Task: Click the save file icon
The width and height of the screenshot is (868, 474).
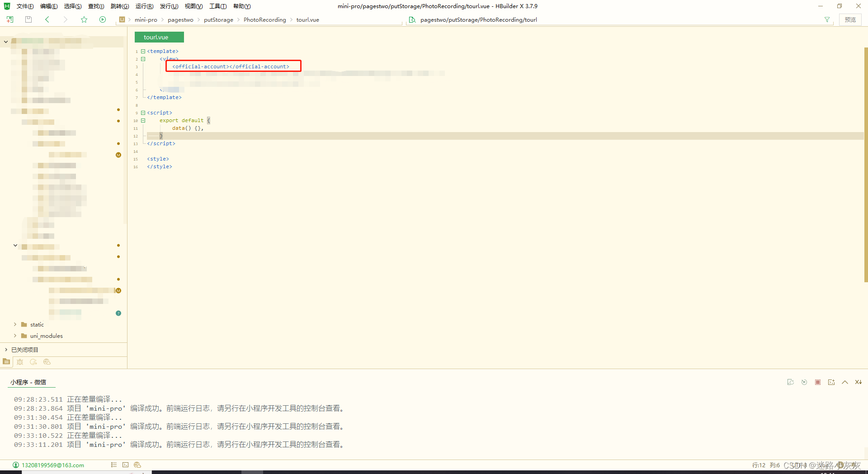Action: click(x=28, y=19)
